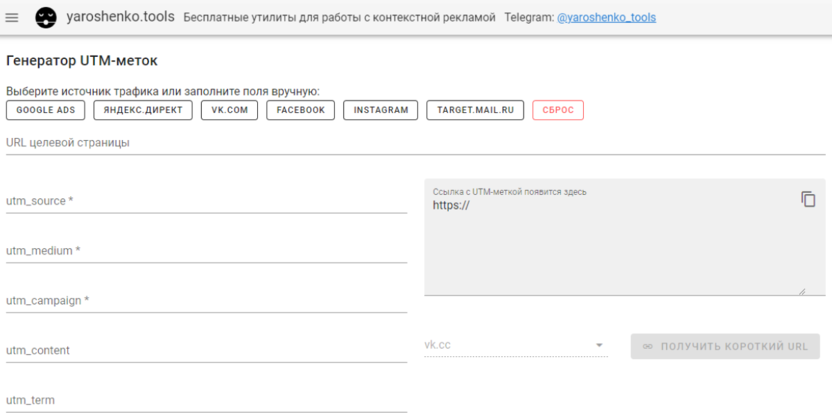Click the yaroshenko.tools logo icon
The width and height of the screenshot is (832, 416).
pyautogui.click(x=46, y=18)
